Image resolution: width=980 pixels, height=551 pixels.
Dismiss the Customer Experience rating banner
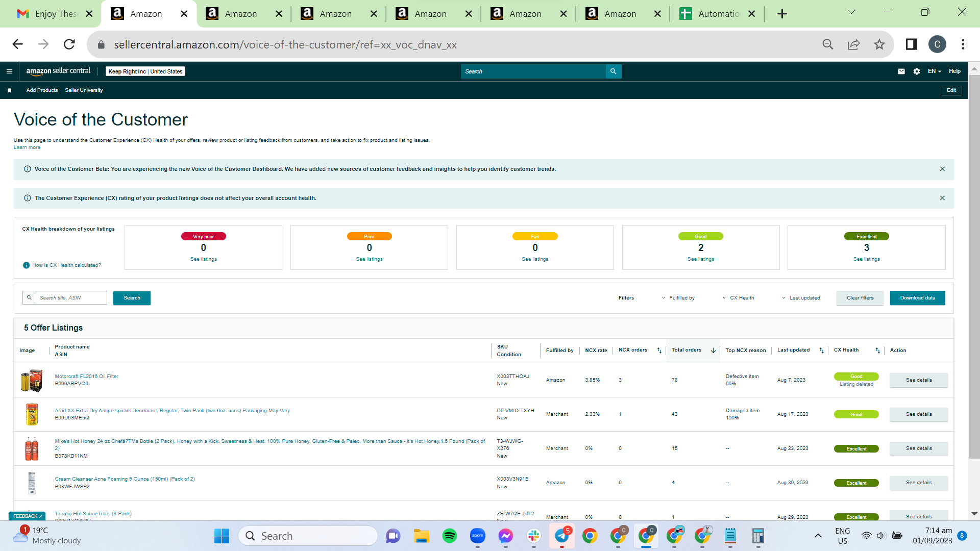click(x=942, y=198)
